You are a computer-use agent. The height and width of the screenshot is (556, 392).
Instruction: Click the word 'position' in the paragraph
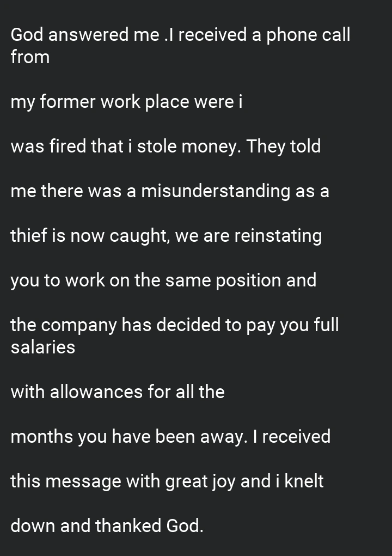[x=248, y=280]
